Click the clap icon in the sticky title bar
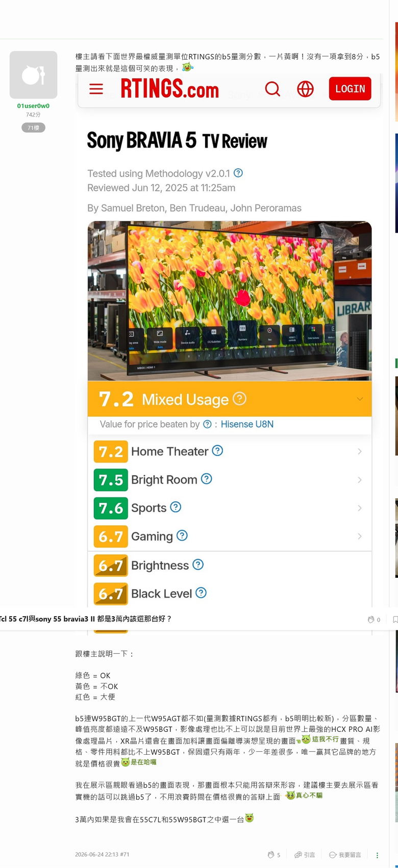Screen dimensions: 398x868 (x=371, y=620)
